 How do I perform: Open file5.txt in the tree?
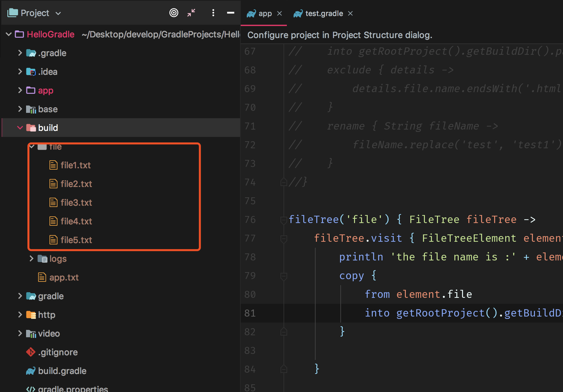(76, 240)
